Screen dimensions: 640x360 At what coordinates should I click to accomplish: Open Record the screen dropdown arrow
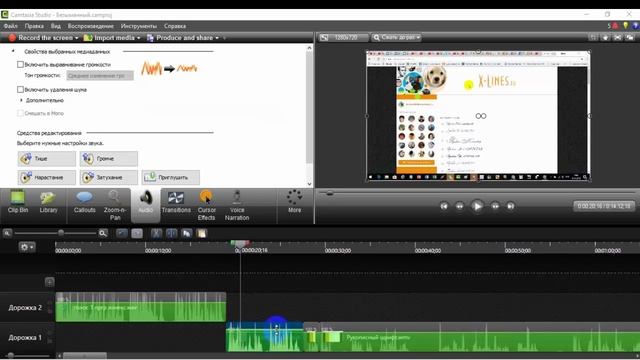tap(76, 38)
